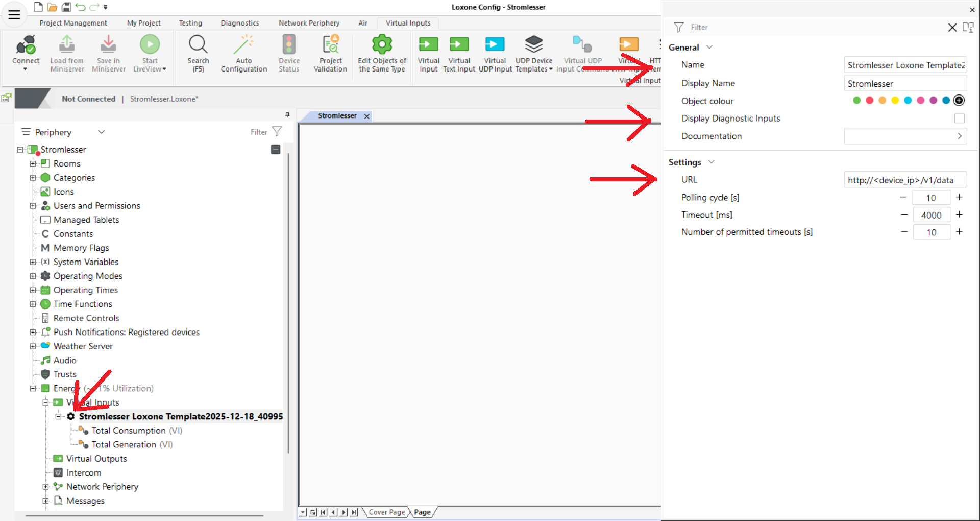Select the Cover Page tab
Screen dimensions: 980x521
[x=386, y=512]
